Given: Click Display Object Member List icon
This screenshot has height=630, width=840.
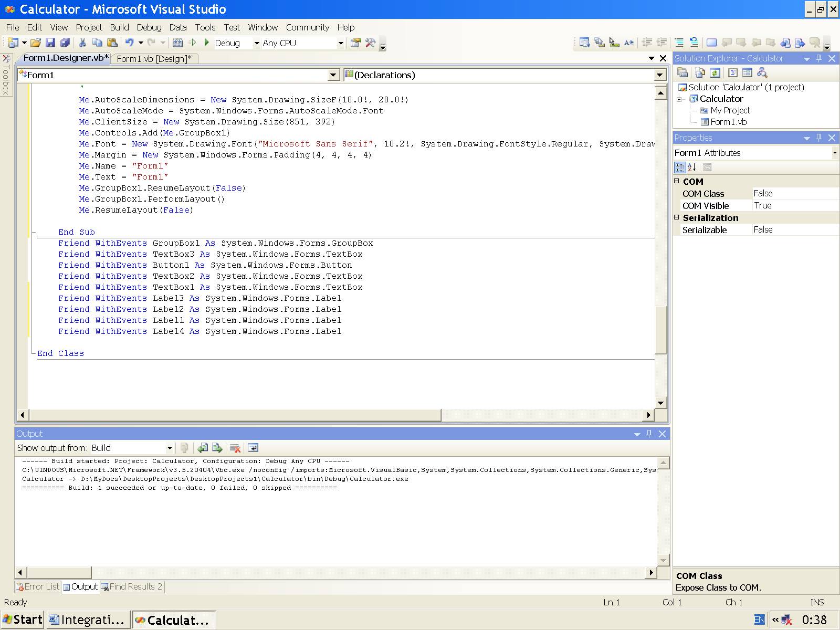Looking at the screenshot, I should pyautogui.click(x=584, y=43).
